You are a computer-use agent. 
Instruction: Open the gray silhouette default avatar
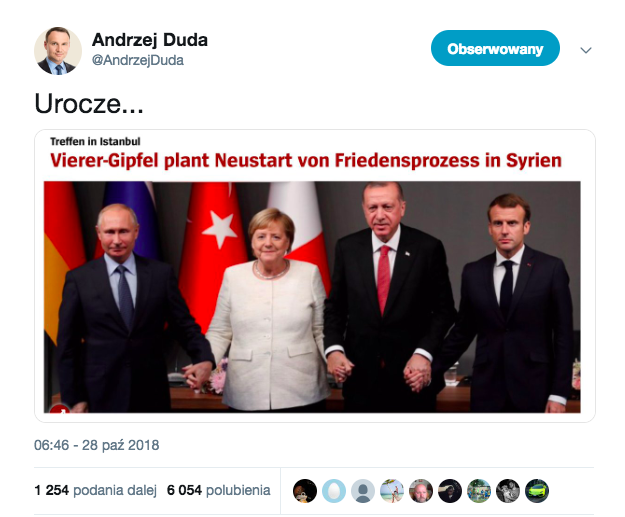click(x=363, y=491)
